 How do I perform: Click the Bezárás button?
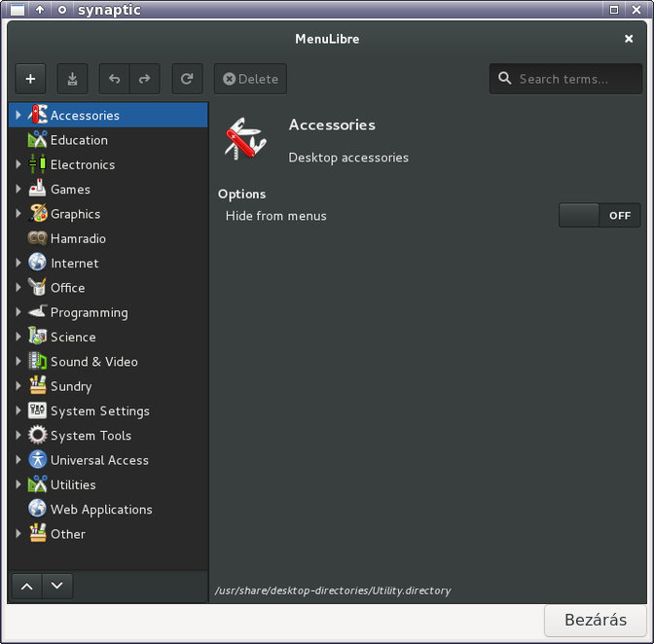click(x=596, y=620)
